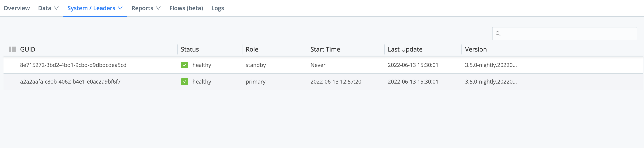Open the Flows (beta) tab
This screenshot has height=148, width=644.
(x=186, y=8)
